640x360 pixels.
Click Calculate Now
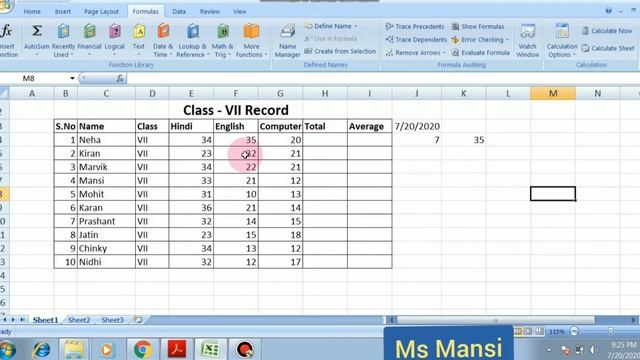tap(607, 31)
